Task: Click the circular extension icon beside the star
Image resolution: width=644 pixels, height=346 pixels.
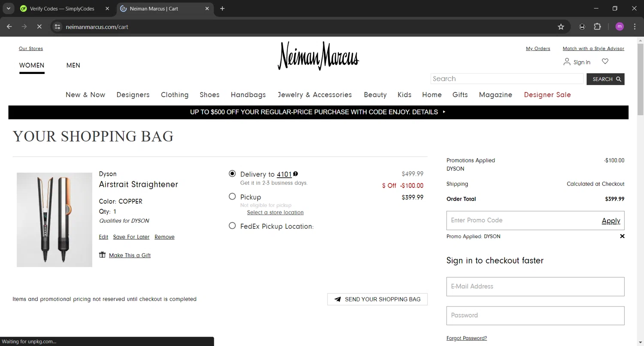Action: coord(582,27)
